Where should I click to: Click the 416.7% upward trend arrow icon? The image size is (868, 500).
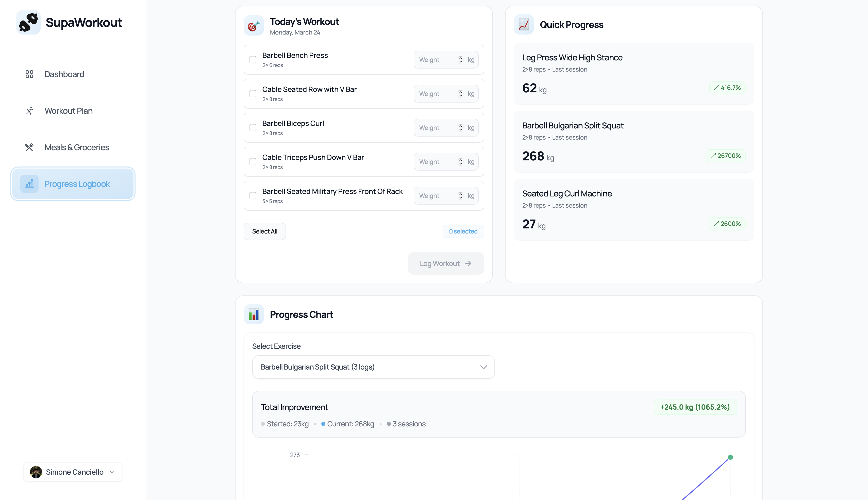pos(716,88)
